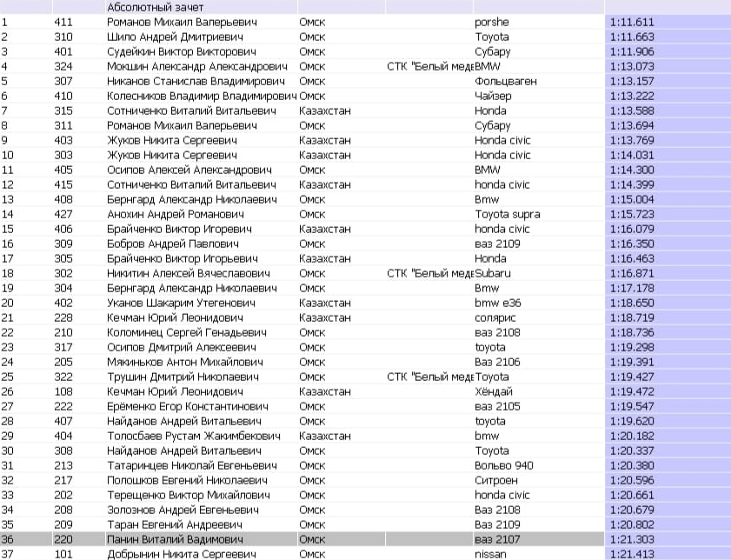Select the name "Осипов Дмитрий Алексеевич"

(x=182, y=347)
